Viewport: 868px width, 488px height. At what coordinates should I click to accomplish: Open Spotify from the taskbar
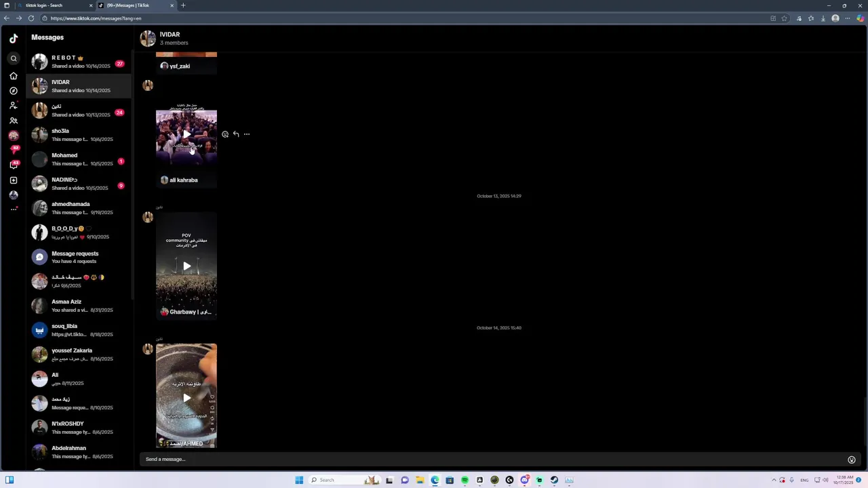[x=465, y=480]
